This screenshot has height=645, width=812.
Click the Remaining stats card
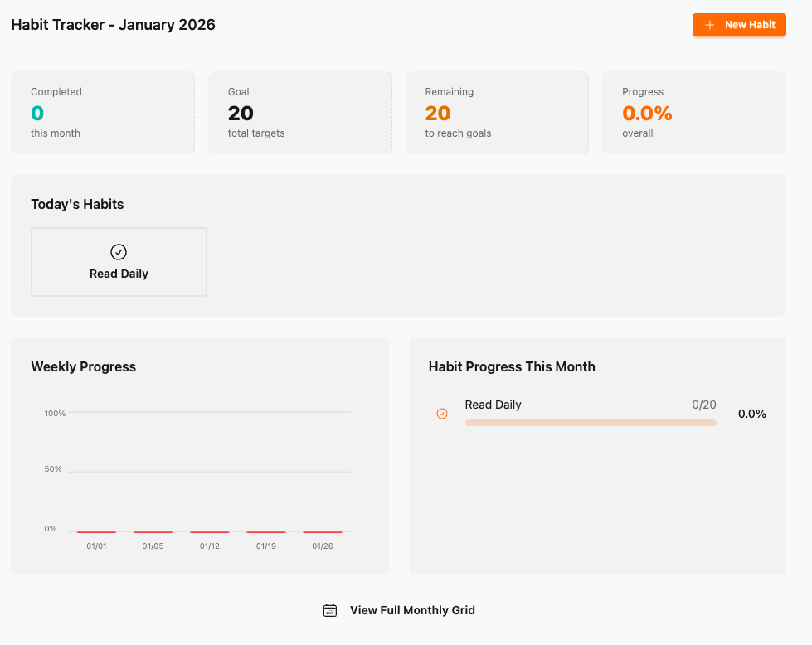pyautogui.click(x=497, y=112)
